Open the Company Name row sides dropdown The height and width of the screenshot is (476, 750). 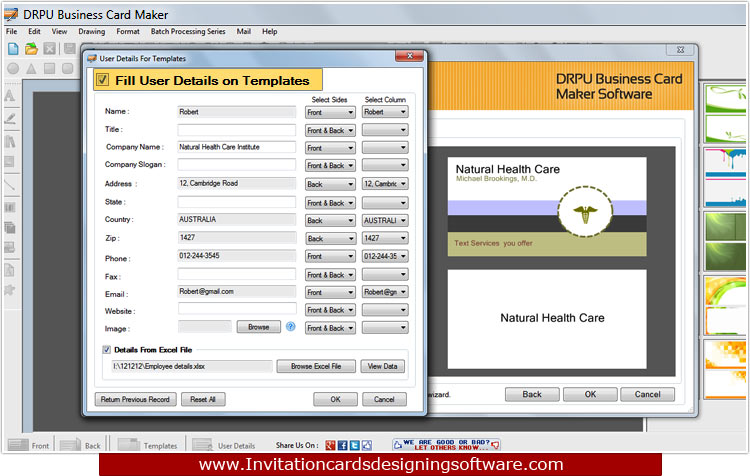tap(330, 148)
